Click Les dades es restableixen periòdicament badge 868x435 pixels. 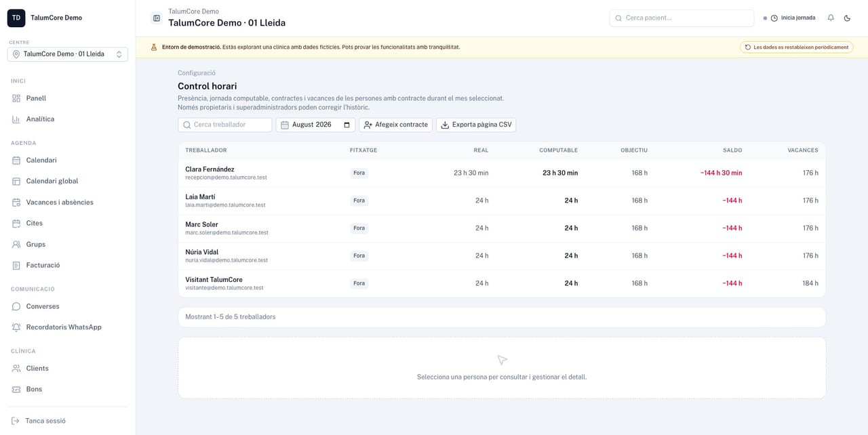coord(796,47)
